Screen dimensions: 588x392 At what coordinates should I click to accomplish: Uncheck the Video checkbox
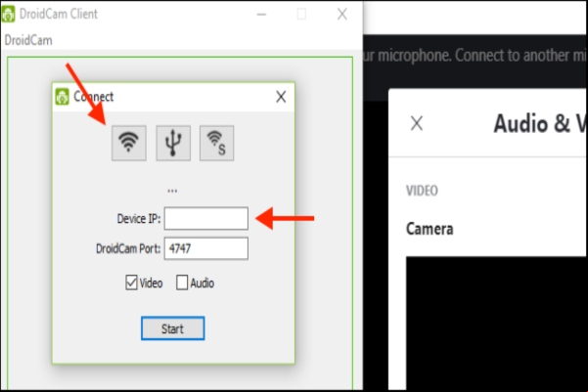tap(131, 283)
